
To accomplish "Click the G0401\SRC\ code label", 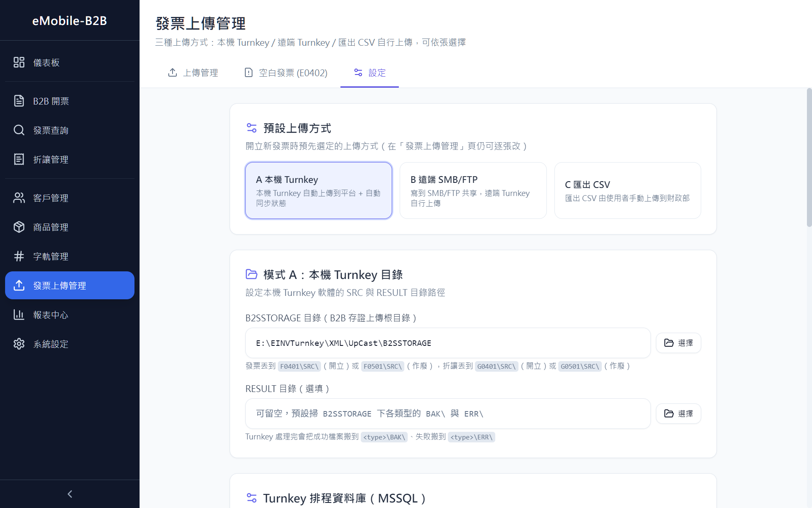I will click(x=497, y=366).
